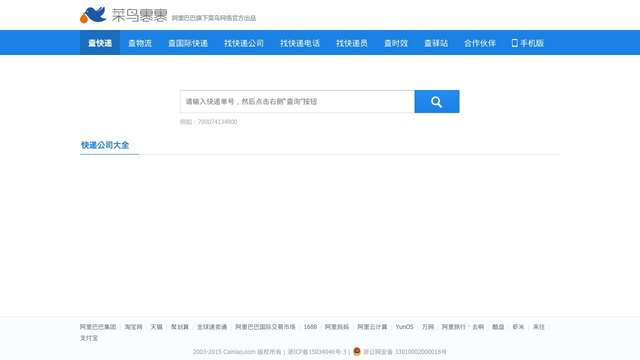Open 来往 footer link
Viewport: 640px width, 360px height.
coord(539,327)
